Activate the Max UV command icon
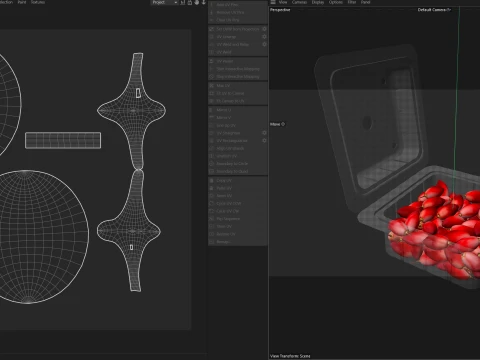480x360 pixels. point(211,86)
